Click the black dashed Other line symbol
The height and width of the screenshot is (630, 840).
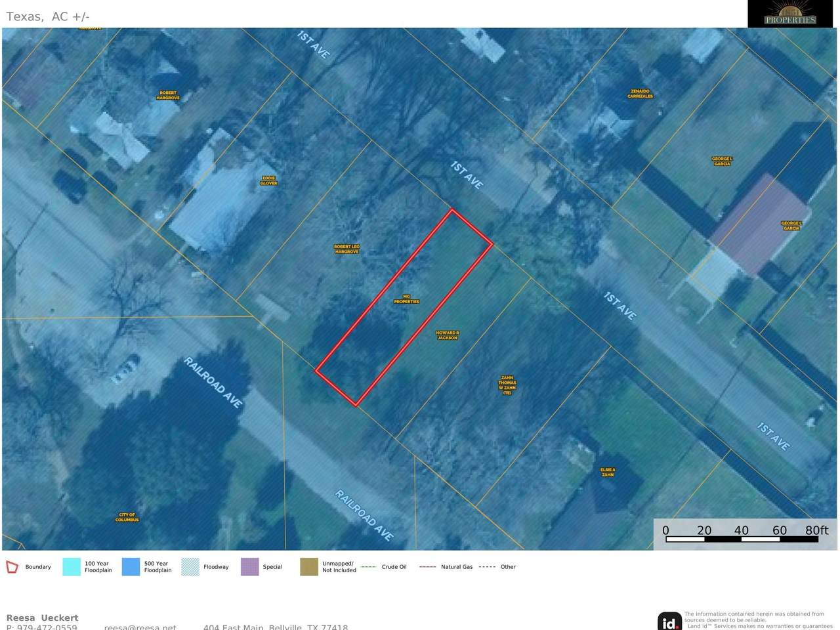(x=487, y=567)
